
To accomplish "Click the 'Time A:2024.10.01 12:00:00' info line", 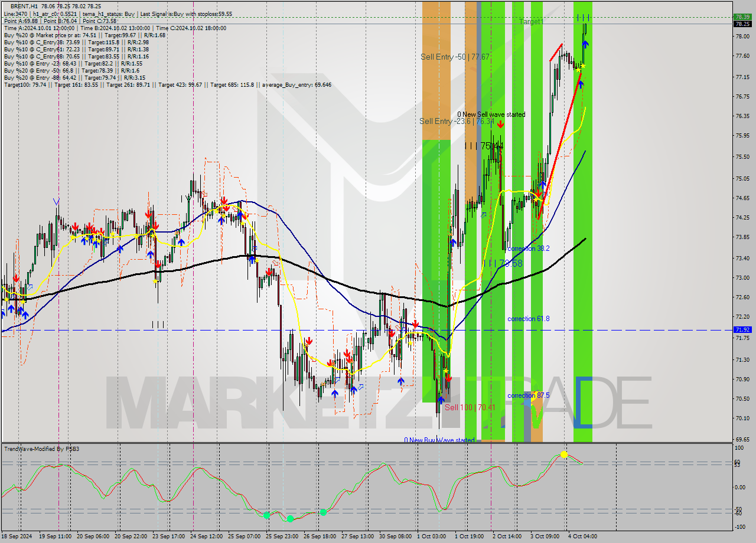I will [115, 28].
